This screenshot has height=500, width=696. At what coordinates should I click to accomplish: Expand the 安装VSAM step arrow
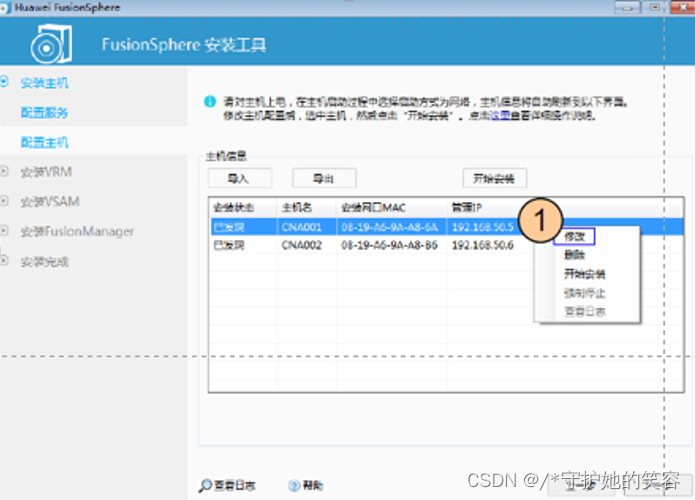pyautogui.click(x=4, y=201)
